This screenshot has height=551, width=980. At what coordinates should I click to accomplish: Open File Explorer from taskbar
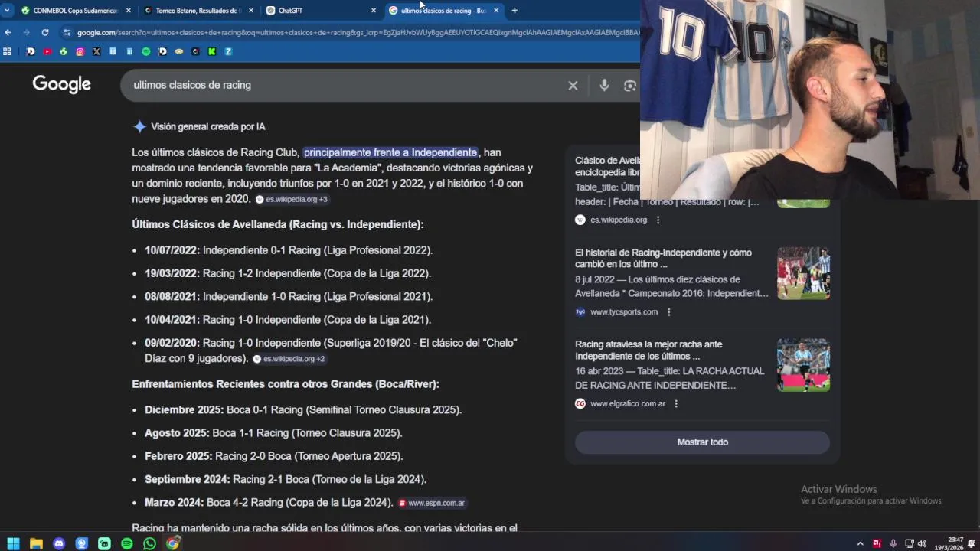(x=36, y=543)
